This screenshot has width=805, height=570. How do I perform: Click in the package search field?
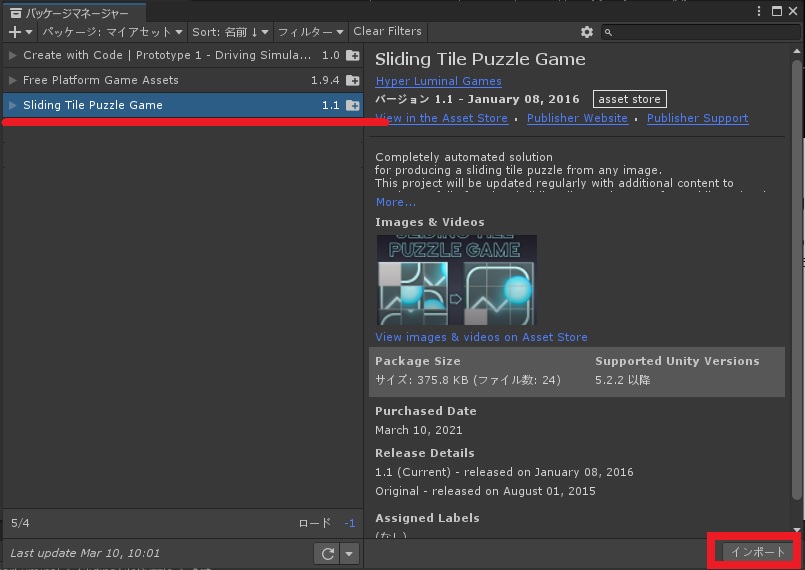tap(701, 32)
